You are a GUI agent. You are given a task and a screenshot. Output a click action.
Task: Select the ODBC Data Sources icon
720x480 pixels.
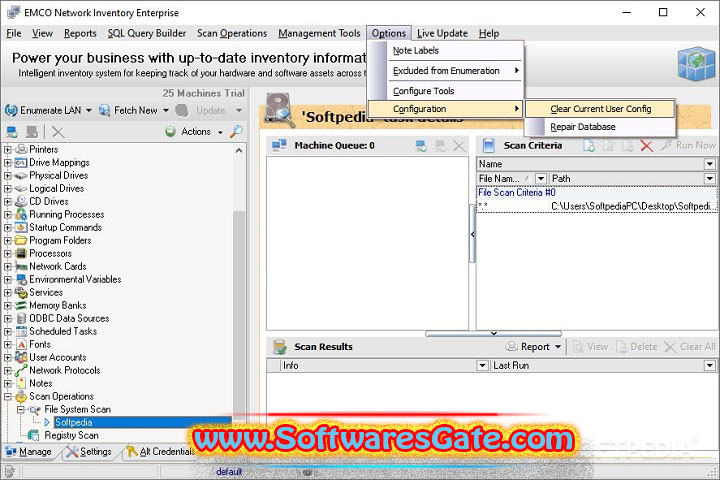[x=21, y=318]
